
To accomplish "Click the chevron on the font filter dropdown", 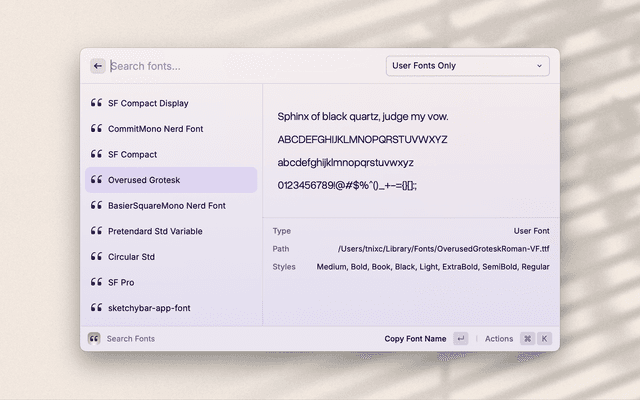I will click(x=540, y=66).
